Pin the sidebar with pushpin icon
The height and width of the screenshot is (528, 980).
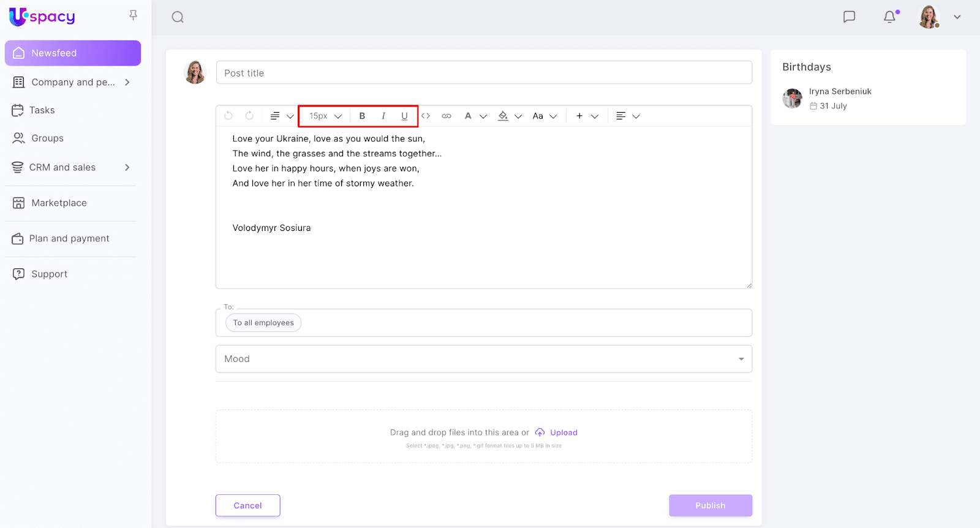[133, 15]
